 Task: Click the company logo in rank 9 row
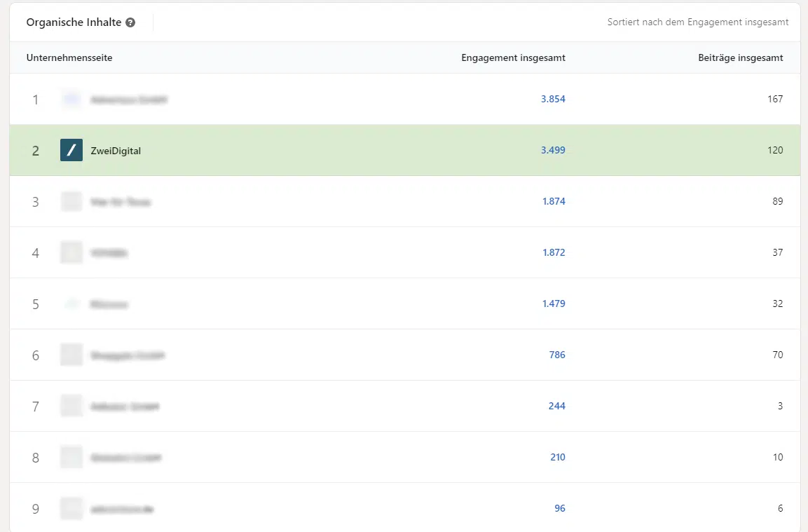click(71, 508)
